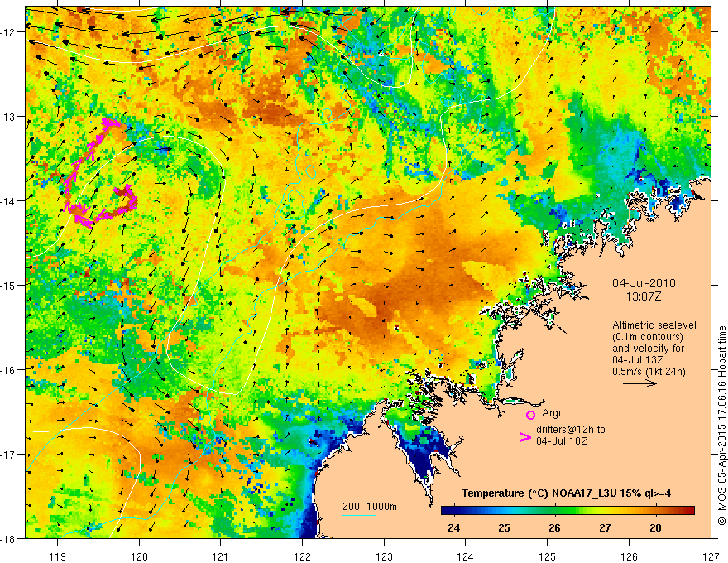Click the 'Argo' legend label
The height and width of the screenshot is (563, 728).
pos(553,413)
